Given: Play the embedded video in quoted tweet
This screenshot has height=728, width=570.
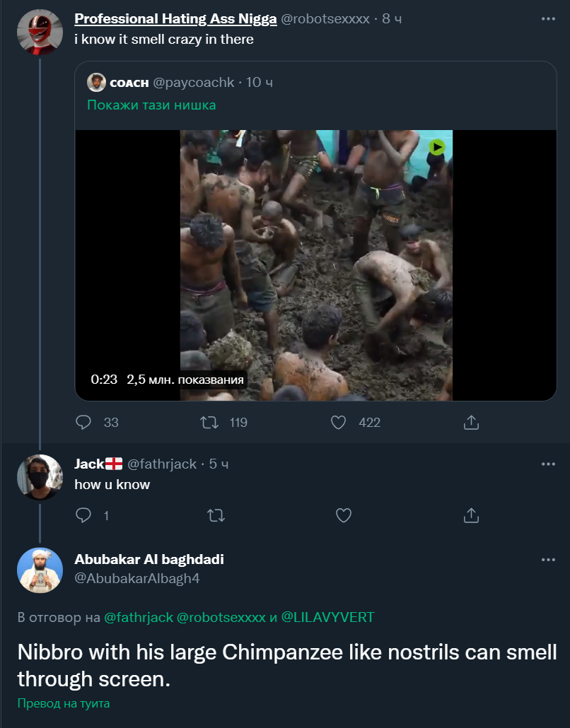Looking at the screenshot, I should [316, 265].
